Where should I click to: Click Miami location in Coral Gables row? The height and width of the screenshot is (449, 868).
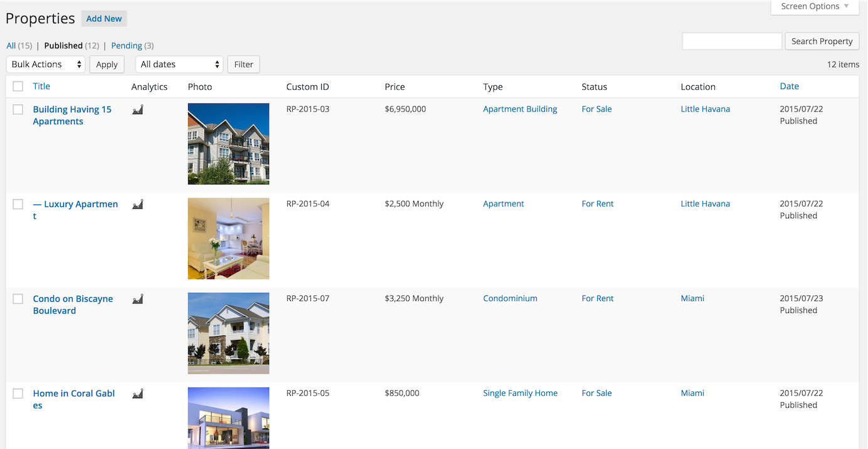692,393
